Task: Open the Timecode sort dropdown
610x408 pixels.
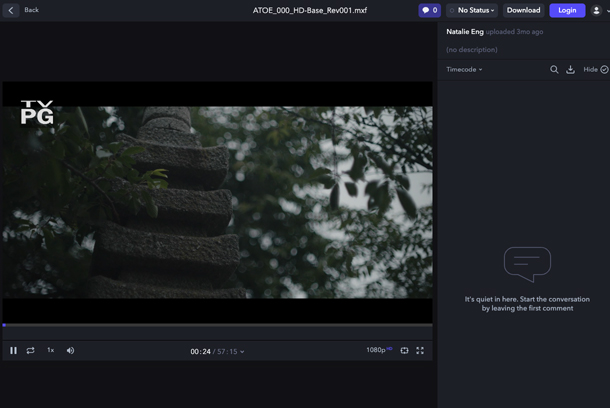Action: pyautogui.click(x=464, y=69)
